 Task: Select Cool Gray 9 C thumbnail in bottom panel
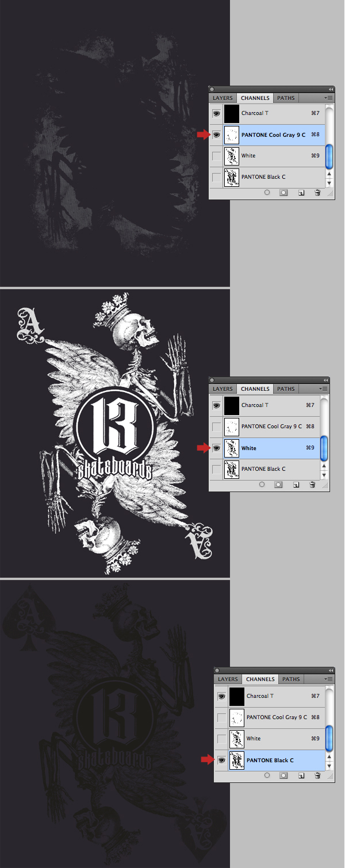point(236,717)
